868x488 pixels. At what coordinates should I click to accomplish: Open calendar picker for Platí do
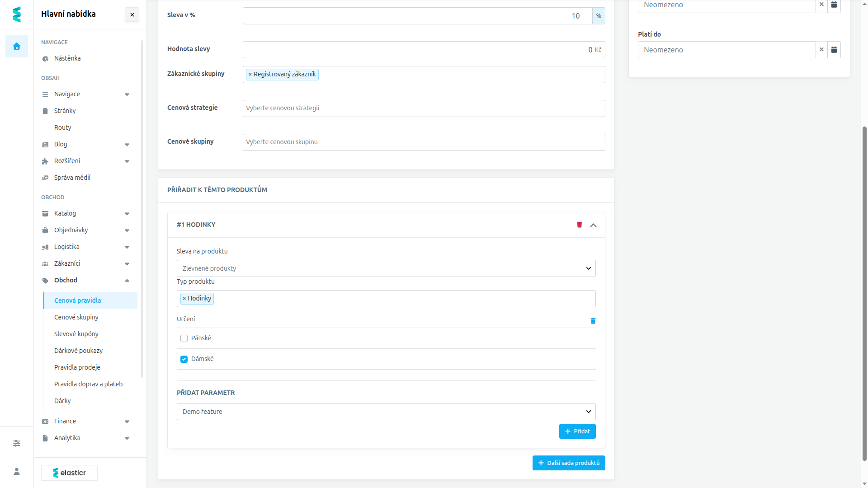(834, 50)
